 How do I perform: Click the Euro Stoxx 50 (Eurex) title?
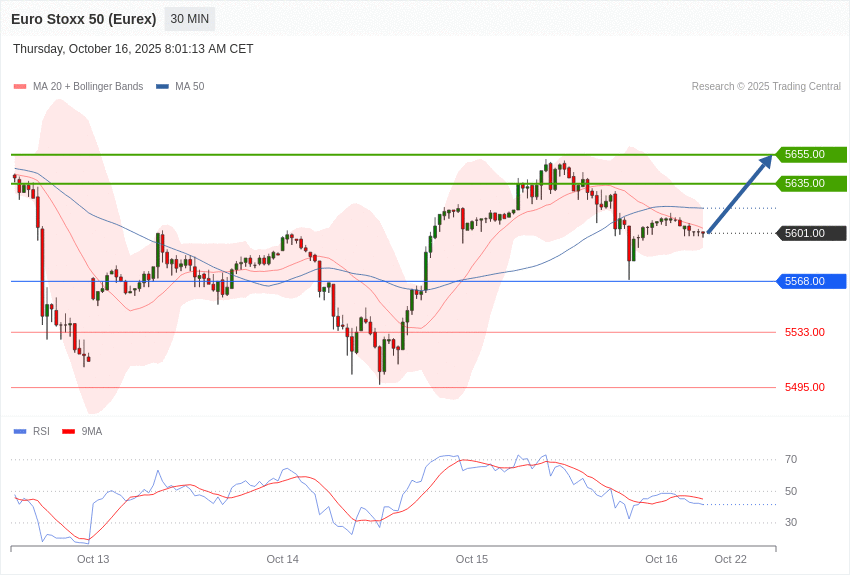click(84, 19)
